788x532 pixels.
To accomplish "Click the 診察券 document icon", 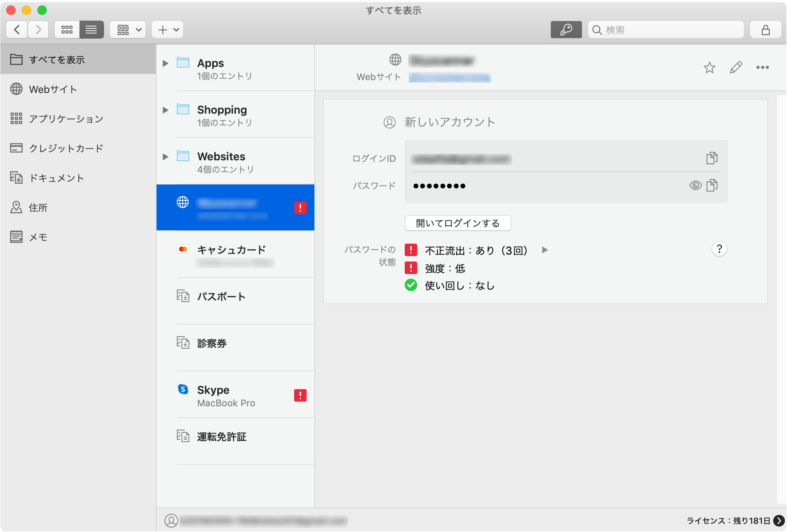I will (x=183, y=342).
